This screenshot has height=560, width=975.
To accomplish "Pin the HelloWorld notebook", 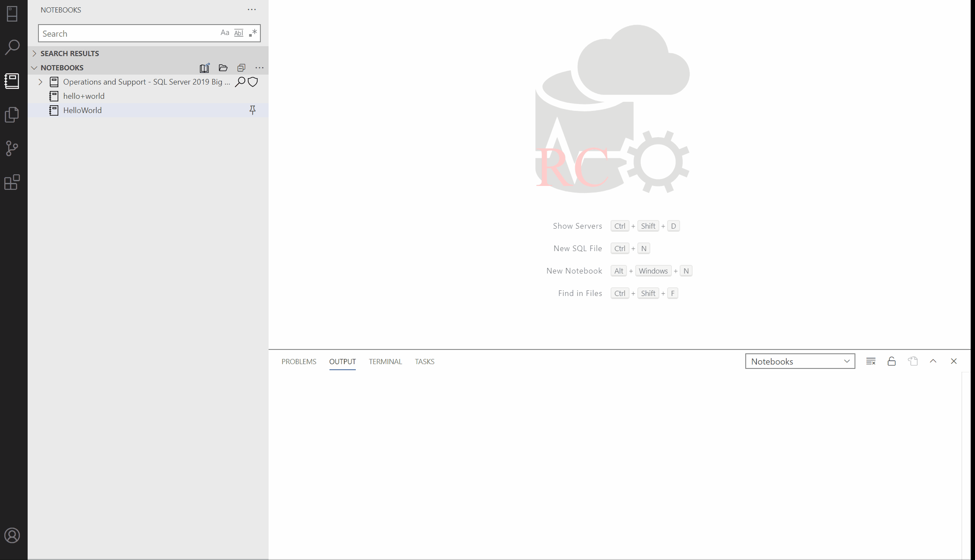I will (253, 110).
